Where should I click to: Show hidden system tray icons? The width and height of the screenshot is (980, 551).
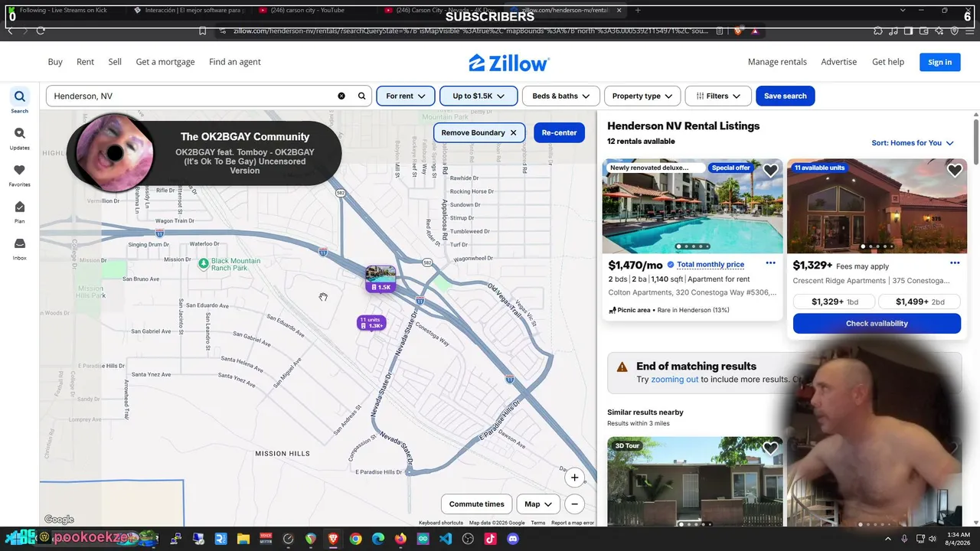pos(887,539)
